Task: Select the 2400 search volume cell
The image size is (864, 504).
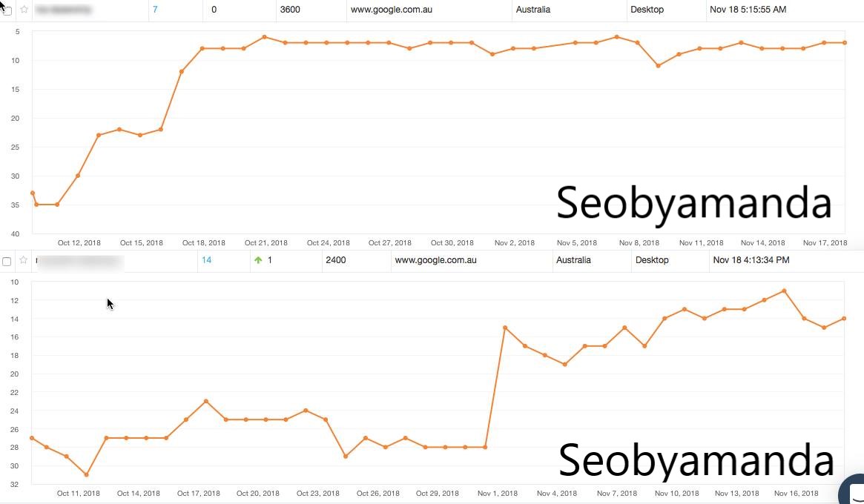Action: [335, 260]
